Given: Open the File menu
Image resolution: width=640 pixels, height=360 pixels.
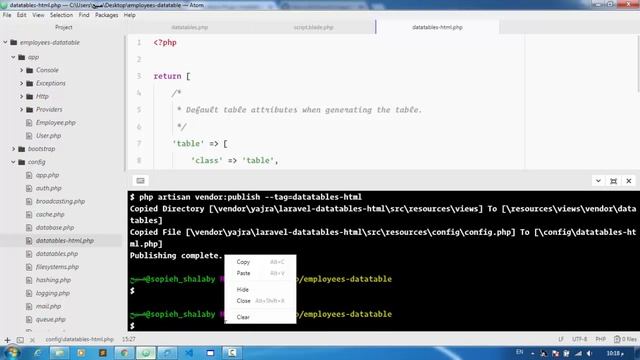Looking at the screenshot, I should pyautogui.click(x=7, y=15).
